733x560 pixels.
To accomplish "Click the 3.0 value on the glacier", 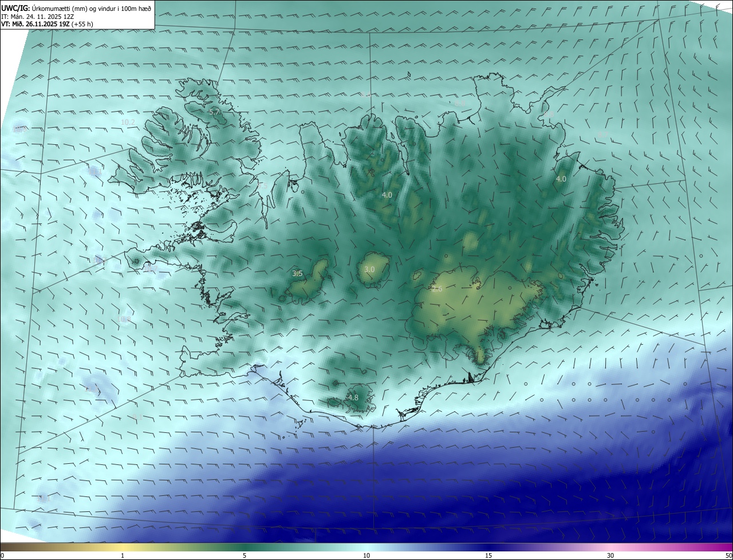I will [x=369, y=269].
